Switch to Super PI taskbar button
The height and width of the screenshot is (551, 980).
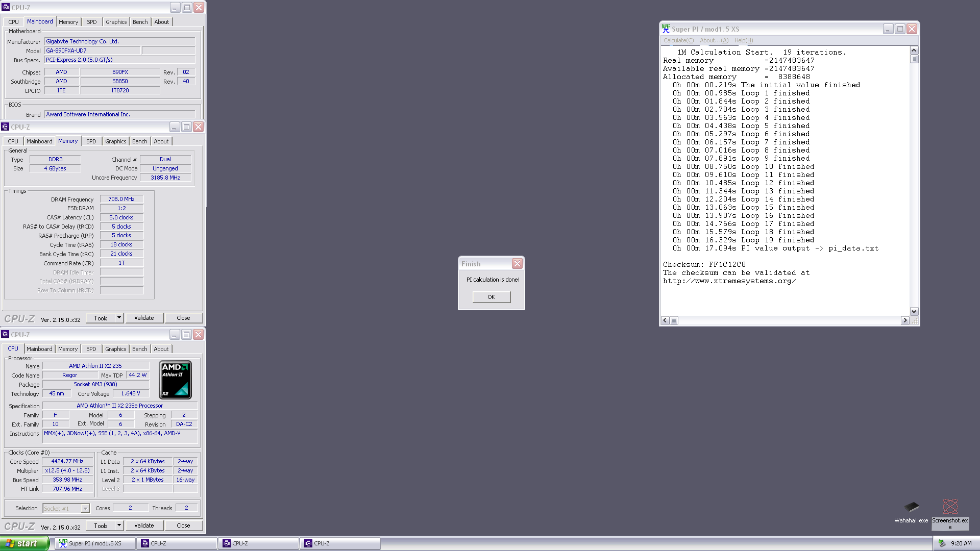95,543
